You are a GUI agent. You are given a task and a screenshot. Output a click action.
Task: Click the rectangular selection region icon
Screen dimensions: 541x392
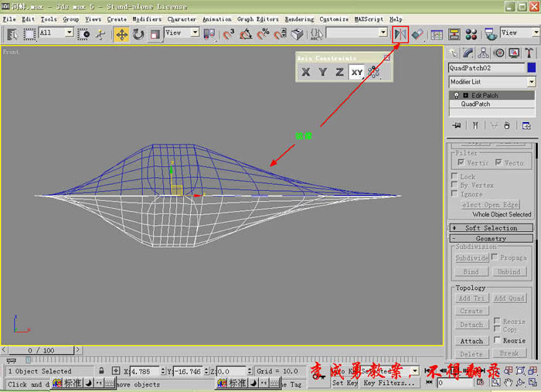point(29,34)
